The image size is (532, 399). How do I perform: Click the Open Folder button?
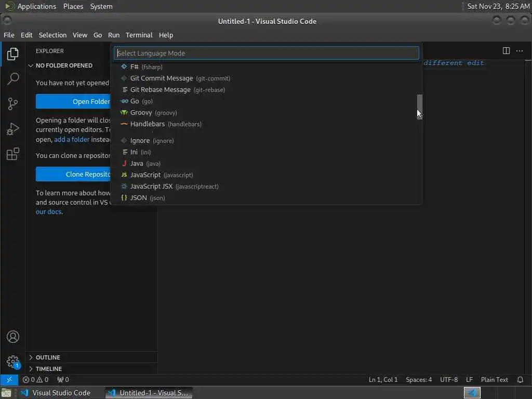click(73, 101)
